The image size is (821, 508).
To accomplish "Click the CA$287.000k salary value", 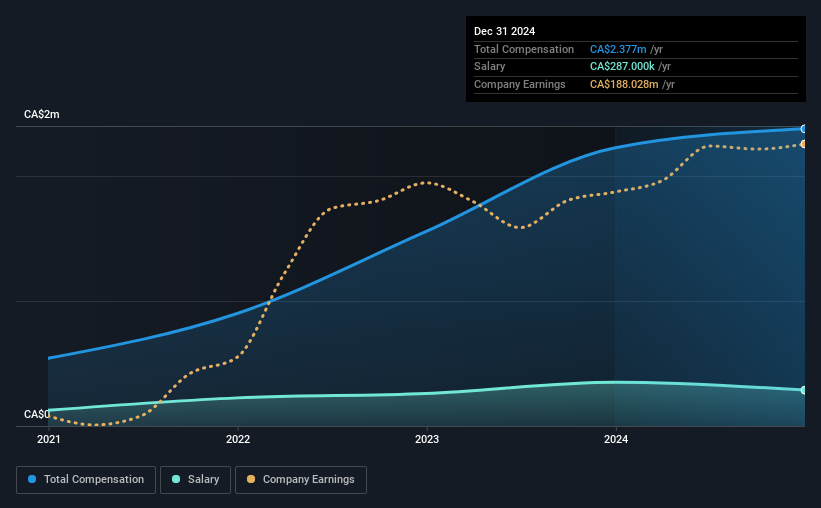I will point(622,67).
